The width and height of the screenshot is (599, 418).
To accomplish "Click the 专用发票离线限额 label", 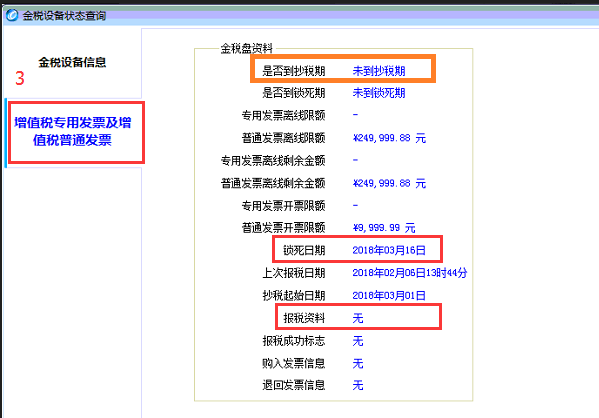I will 283,115.
